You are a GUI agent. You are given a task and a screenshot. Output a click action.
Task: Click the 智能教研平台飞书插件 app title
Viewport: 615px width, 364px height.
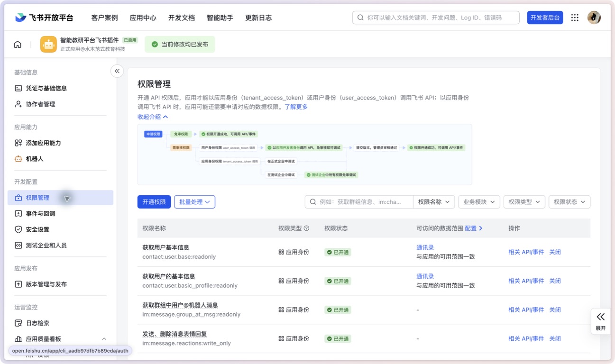point(89,40)
